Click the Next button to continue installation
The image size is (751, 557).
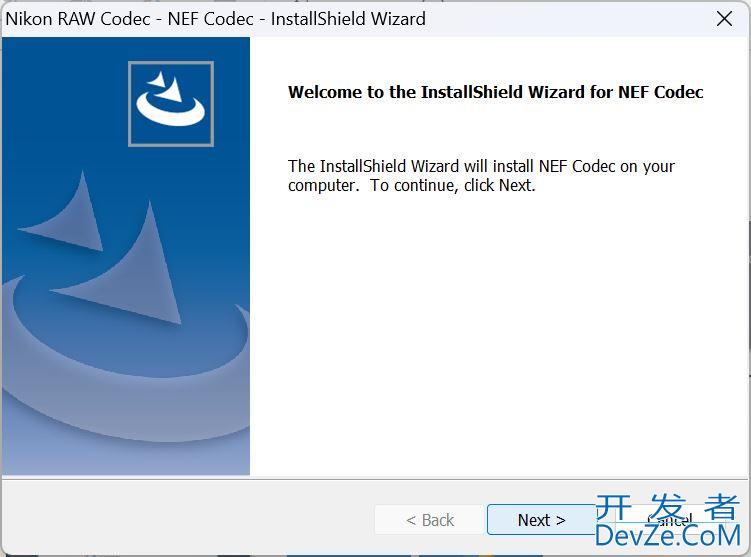541,520
